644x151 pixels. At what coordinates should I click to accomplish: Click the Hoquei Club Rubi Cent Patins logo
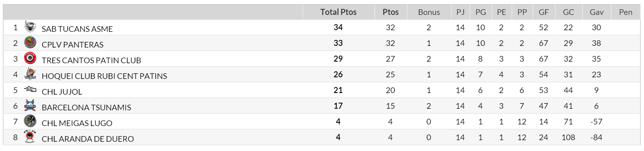(x=30, y=74)
